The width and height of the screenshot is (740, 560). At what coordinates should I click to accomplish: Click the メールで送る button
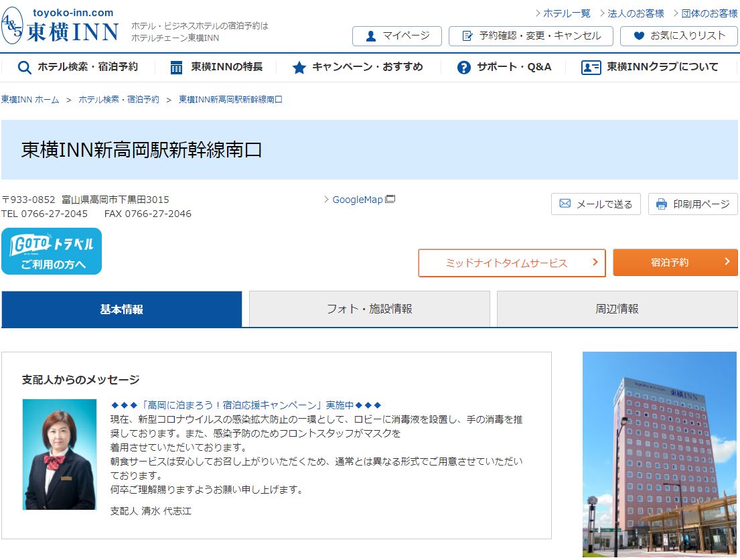596,204
